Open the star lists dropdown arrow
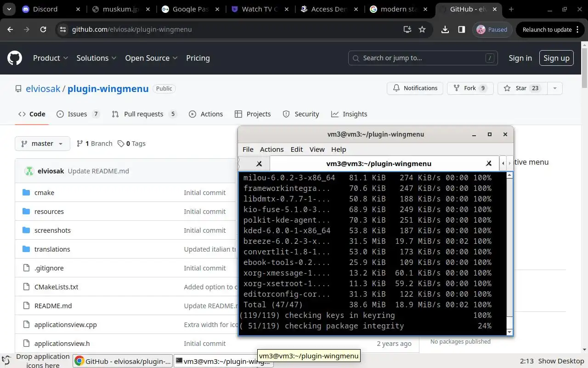This screenshot has width=588, height=368. tap(555, 88)
